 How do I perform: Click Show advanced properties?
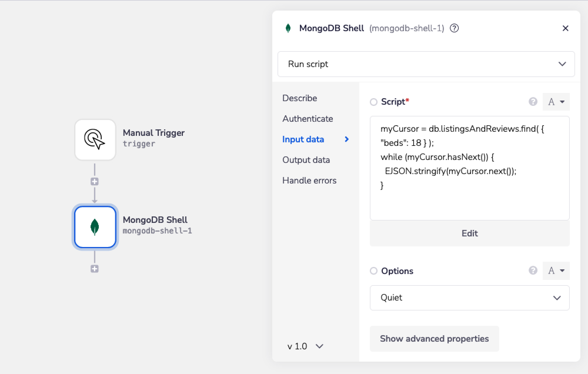(x=434, y=338)
